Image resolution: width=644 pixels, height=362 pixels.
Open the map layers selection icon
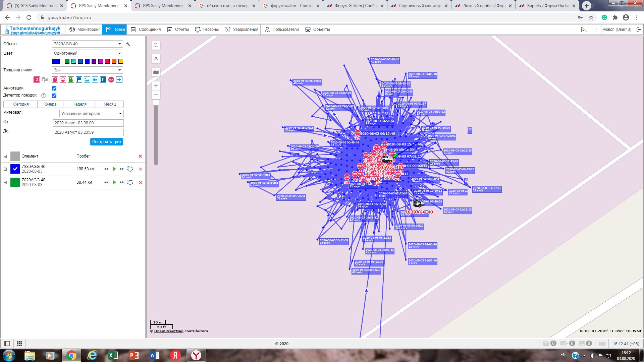point(156,72)
